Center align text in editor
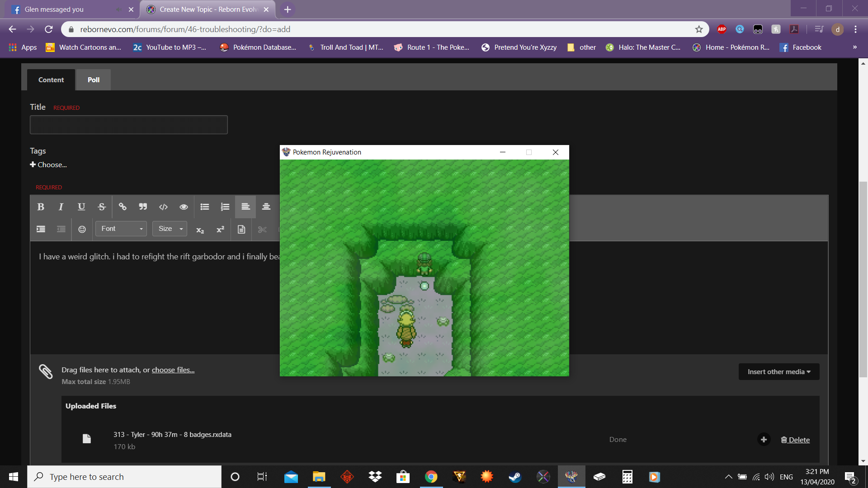 (x=266, y=207)
